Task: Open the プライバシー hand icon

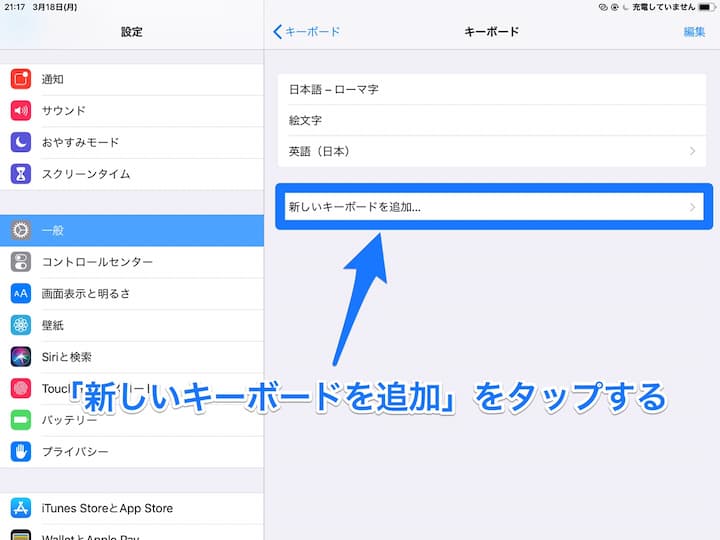Action: [21, 451]
